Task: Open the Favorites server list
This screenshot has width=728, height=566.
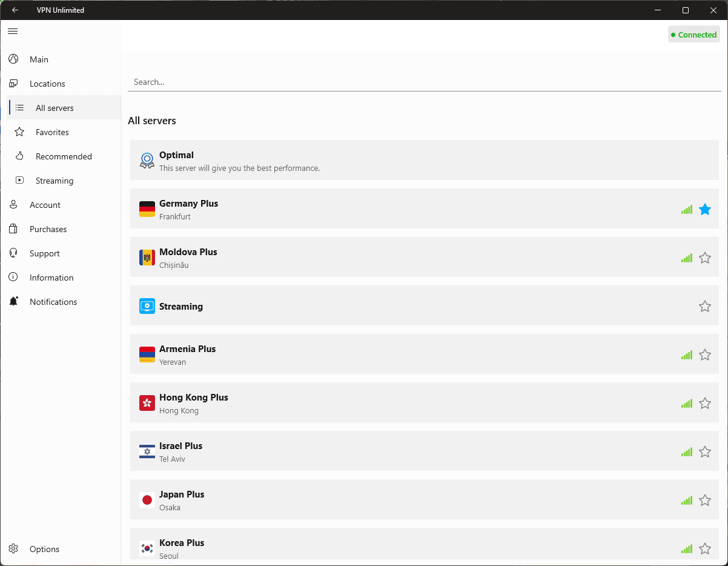Action: (52, 132)
